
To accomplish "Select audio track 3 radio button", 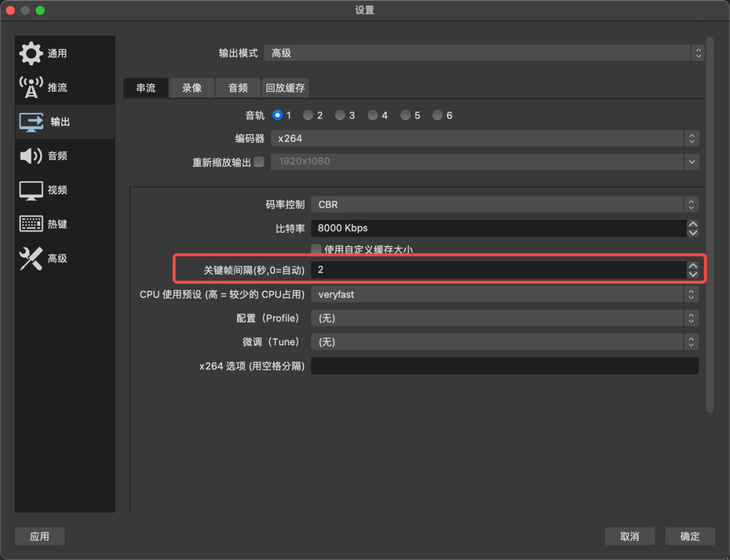I will [341, 115].
